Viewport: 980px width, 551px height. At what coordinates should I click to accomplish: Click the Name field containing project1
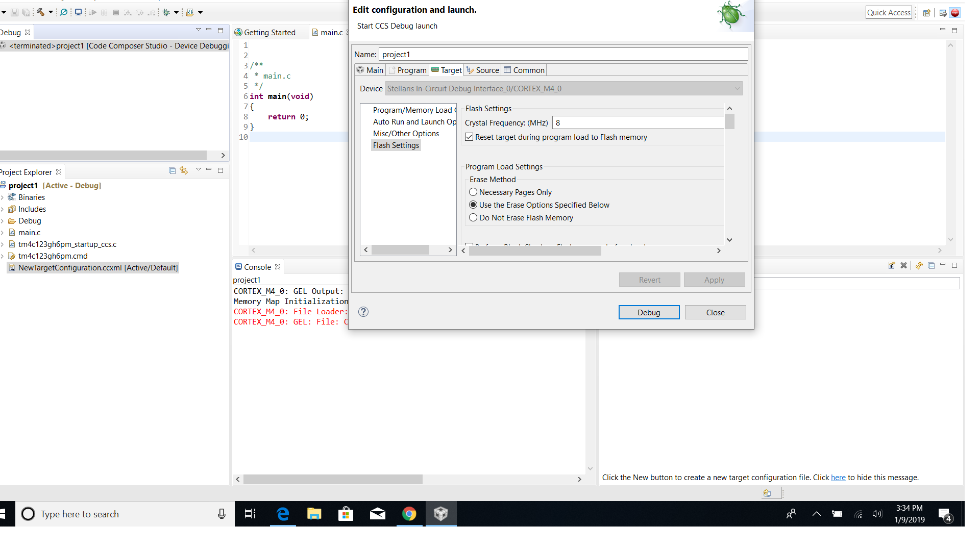click(563, 55)
